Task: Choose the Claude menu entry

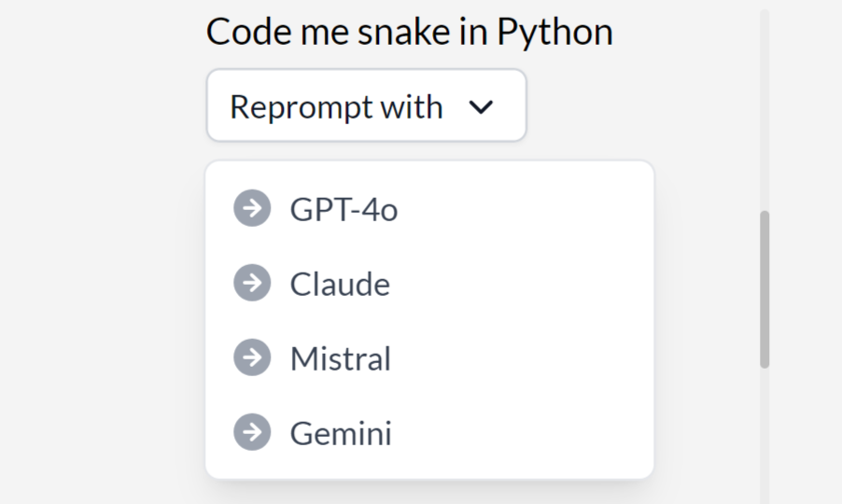Action: pyautogui.click(x=340, y=284)
